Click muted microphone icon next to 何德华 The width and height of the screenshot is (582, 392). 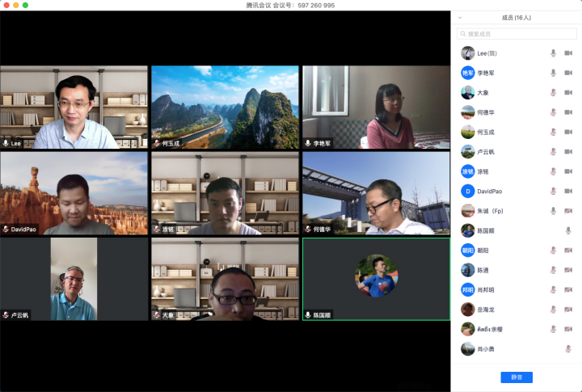point(554,112)
